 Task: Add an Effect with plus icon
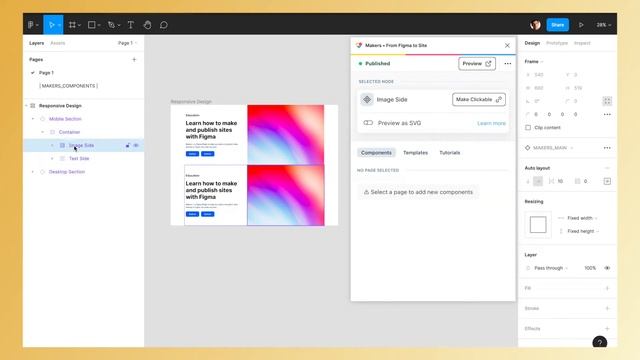[607, 329]
